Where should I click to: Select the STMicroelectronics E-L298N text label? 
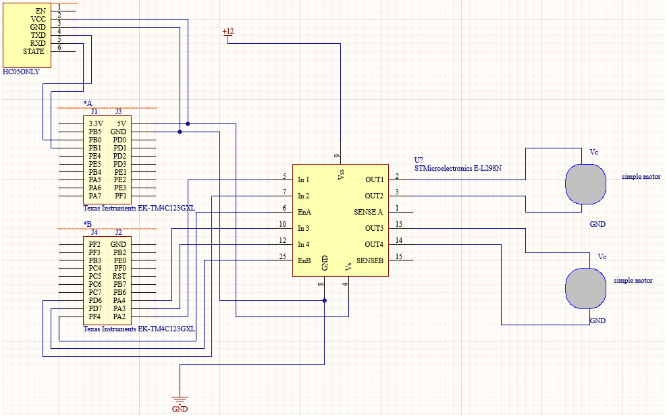pyautogui.click(x=456, y=167)
